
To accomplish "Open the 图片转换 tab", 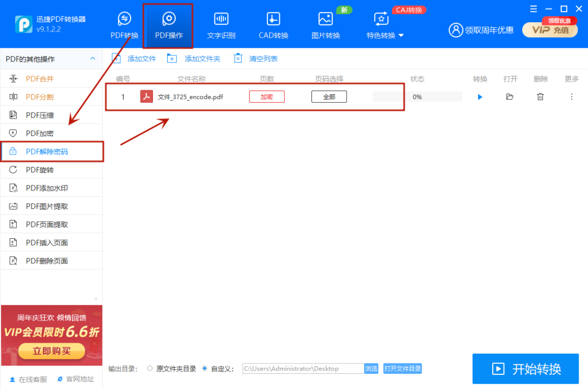I will pos(326,25).
